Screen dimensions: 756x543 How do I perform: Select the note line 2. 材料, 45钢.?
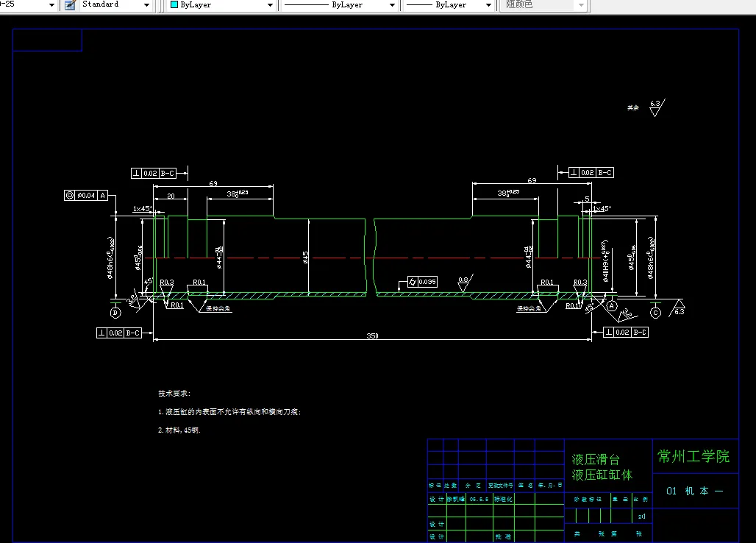click(x=179, y=430)
